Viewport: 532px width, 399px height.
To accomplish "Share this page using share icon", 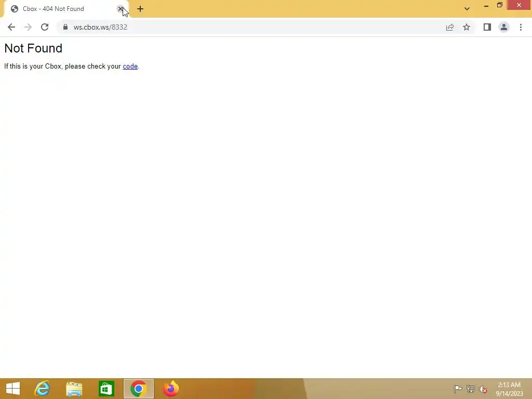I will tap(450, 27).
